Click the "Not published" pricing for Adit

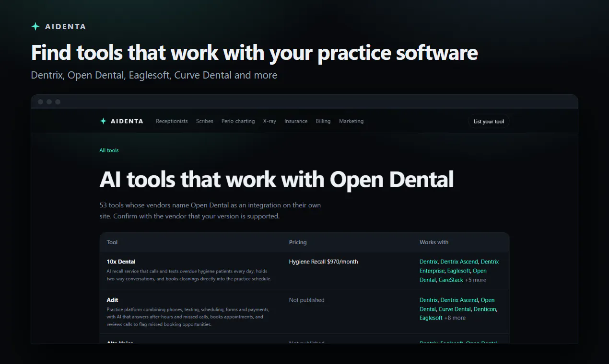pyautogui.click(x=307, y=300)
